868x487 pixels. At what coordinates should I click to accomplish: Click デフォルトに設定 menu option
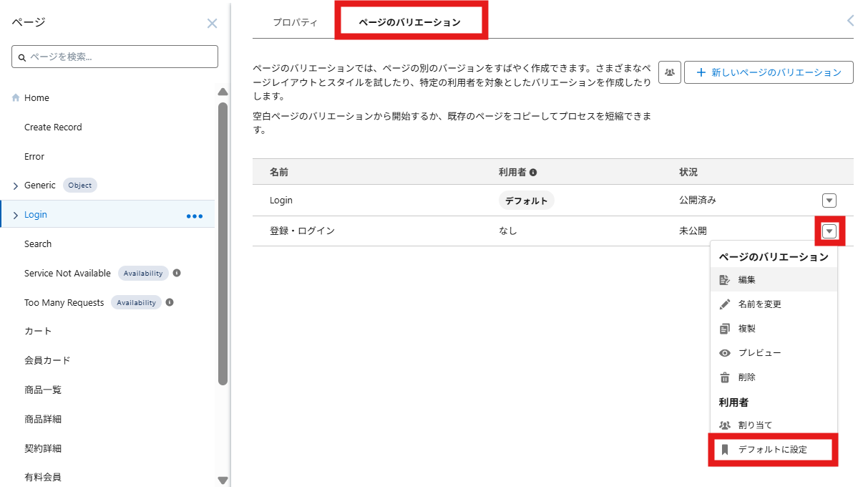(772, 450)
